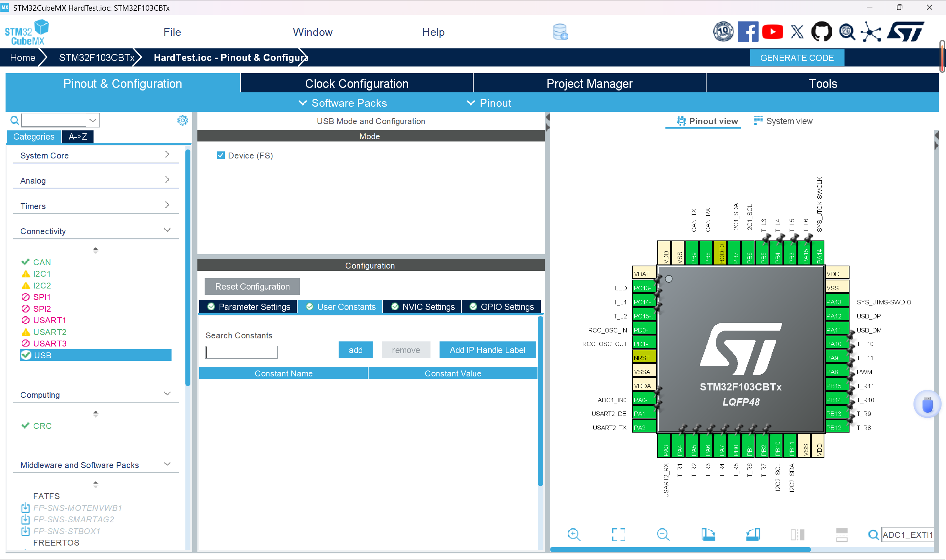946x560 pixels.
Task: Switch to the Project Manager tab
Action: coord(589,83)
